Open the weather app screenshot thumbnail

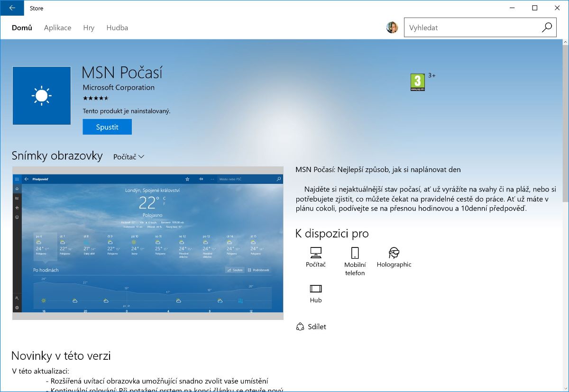[x=147, y=243]
